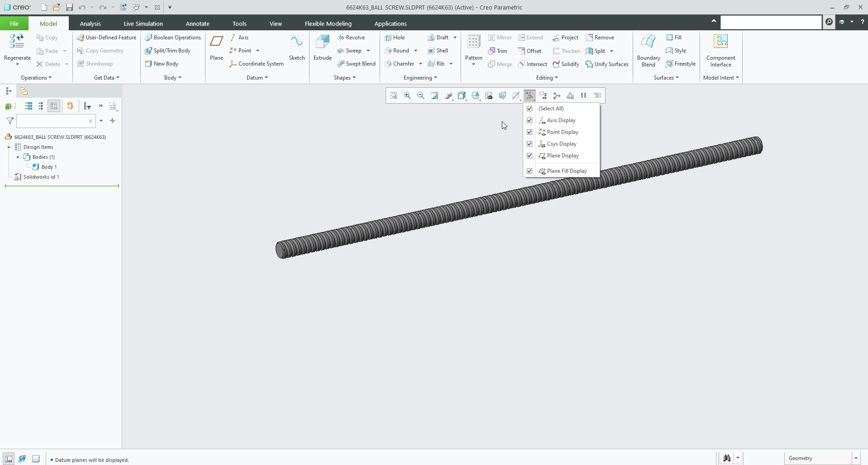Select the Zoom In icon in graphics toolbar
Viewport: 868px width, 465px height.
(x=406, y=95)
